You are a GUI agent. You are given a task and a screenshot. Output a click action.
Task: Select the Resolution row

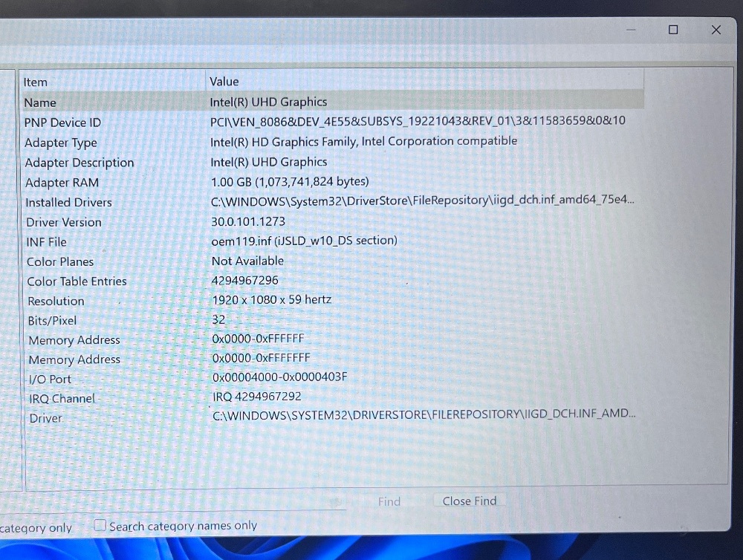coord(333,300)
